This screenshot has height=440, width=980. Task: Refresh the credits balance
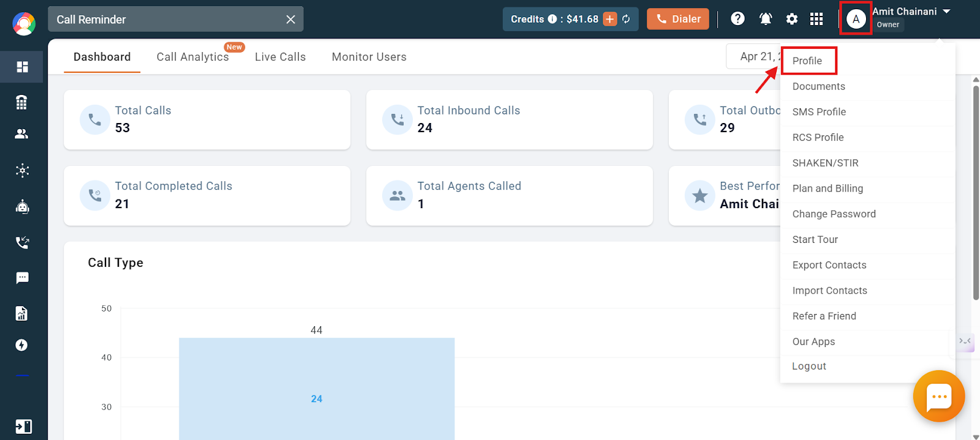(x=626, y=19)
